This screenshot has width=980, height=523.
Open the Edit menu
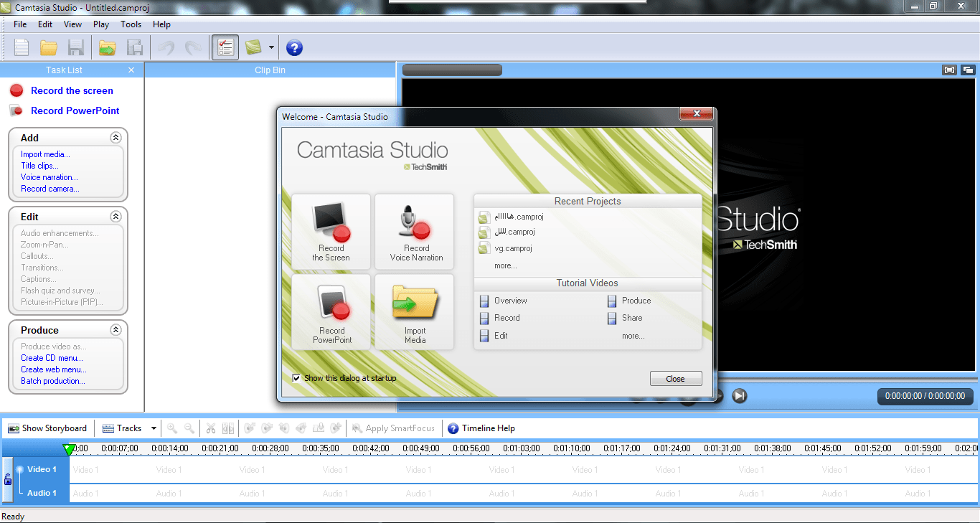(45, 24)
